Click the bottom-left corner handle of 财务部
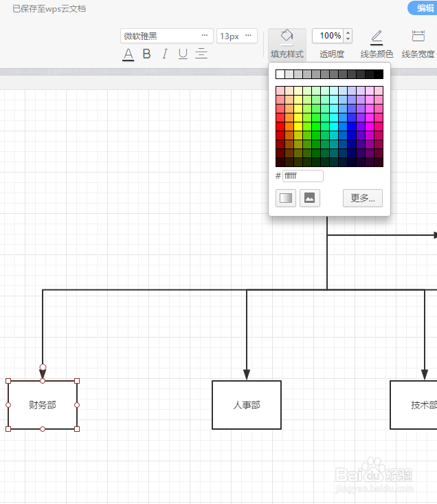This screenshot has height=504, width=437. tap(8, 429)
